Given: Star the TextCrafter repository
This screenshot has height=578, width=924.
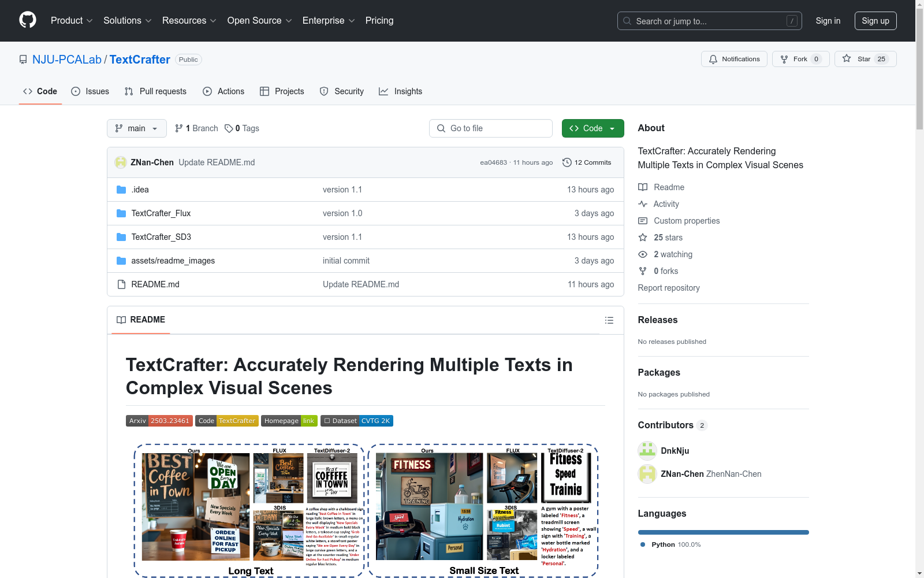Looking at the screenshot, I should pos(865,59).
